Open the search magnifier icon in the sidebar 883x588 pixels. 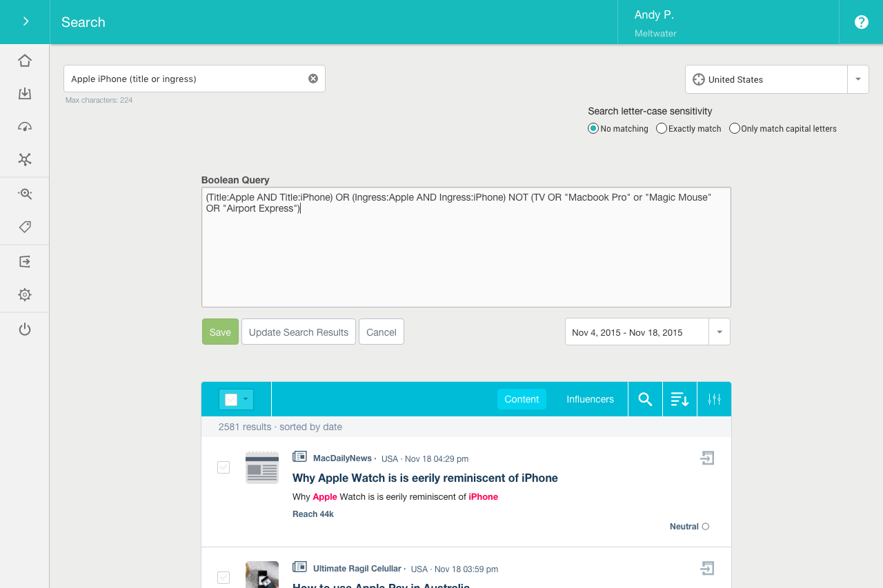pos(25,194)
